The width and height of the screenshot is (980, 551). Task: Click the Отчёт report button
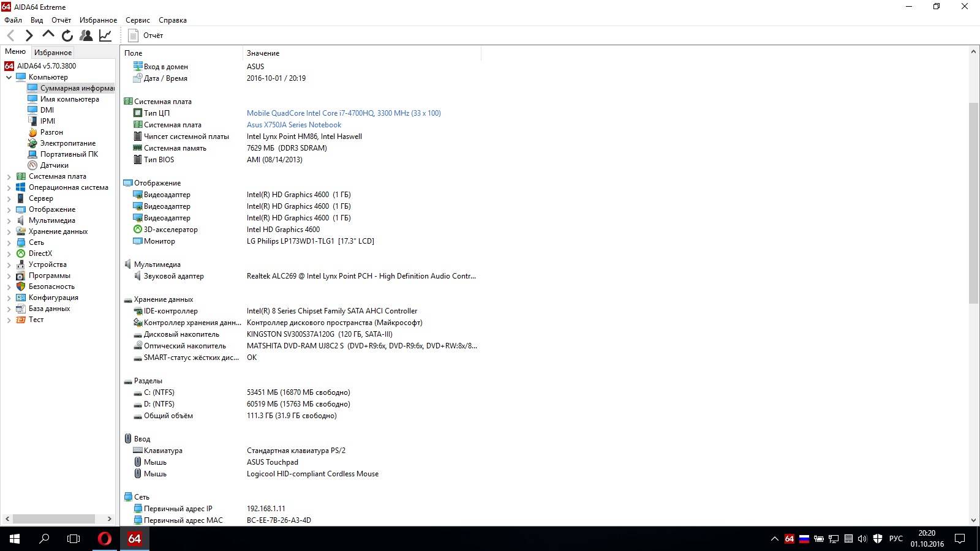(146, 36)
